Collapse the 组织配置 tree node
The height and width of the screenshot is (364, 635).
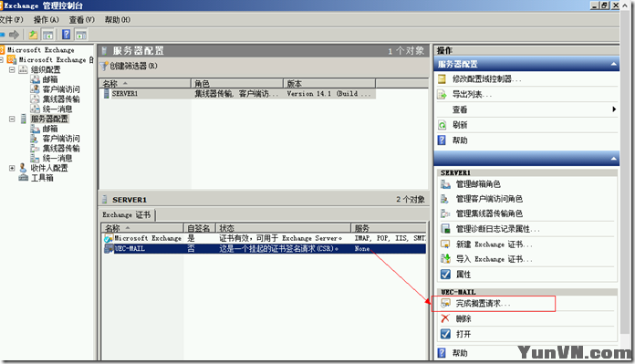point(12,69)
